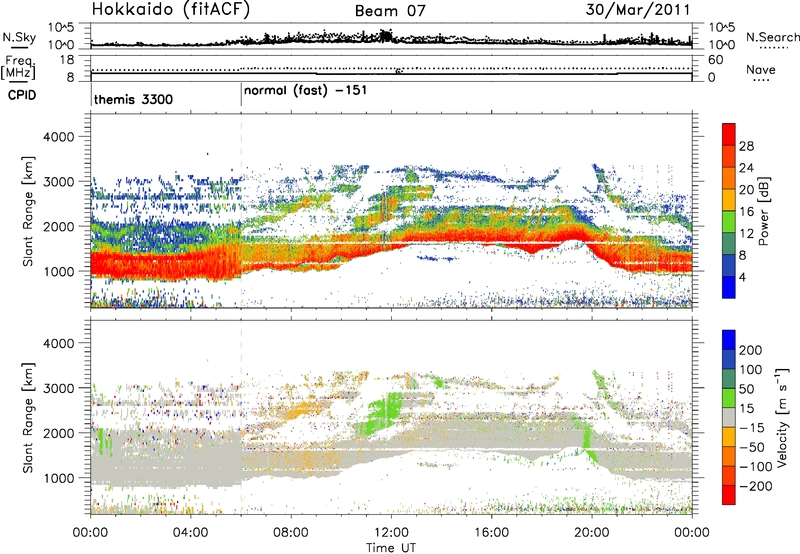
Task: Click the 20:00 time tick label
Action: (592, 533)
